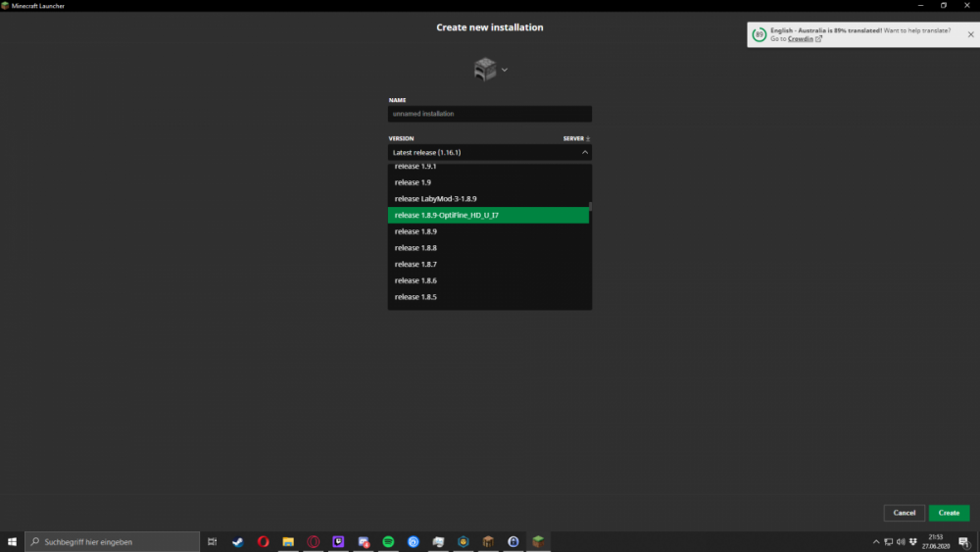Click the Minecraft Launcher title bar icon
Image resolution: width=980 pixels, height=552 pixels.
click(5, 6)
